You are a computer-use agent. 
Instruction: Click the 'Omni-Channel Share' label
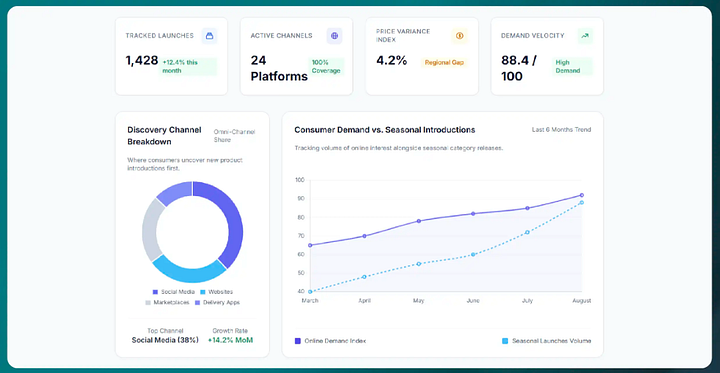(x=234, y=136)
